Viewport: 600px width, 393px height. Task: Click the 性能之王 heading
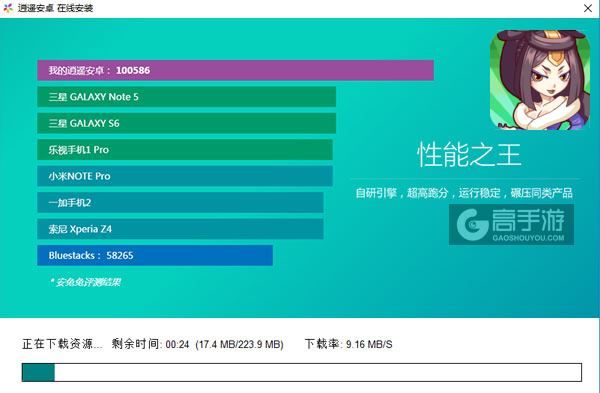[x=469, y=155]
